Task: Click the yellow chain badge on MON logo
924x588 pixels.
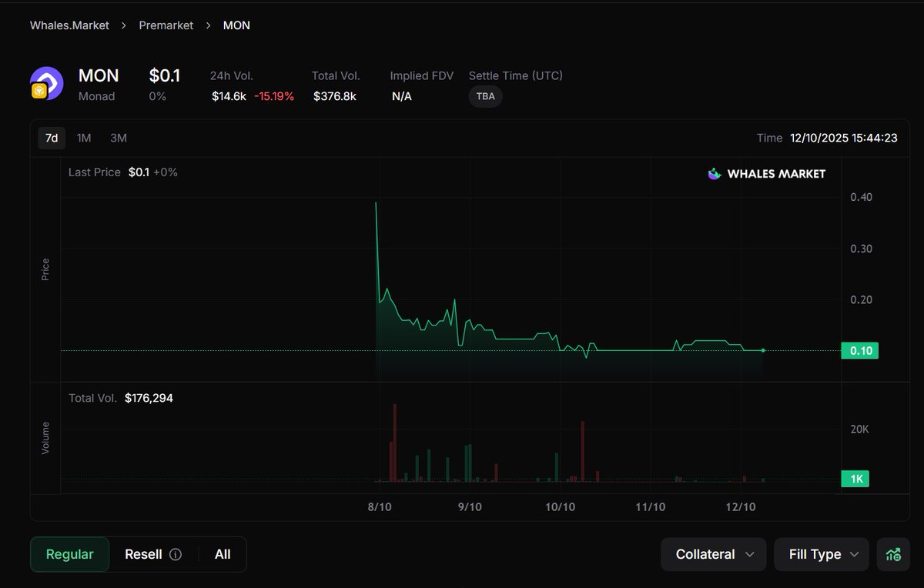Action: point(38,92)
